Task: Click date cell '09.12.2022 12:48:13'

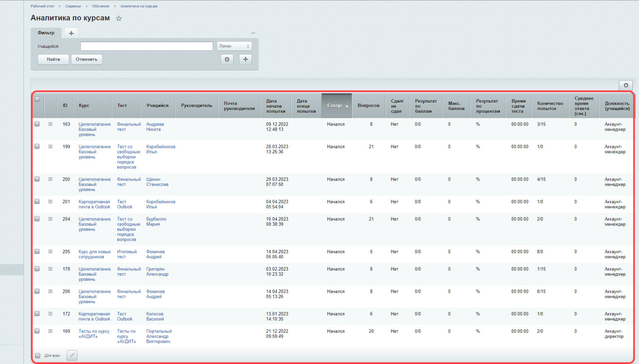Action: pyautogui.click(x=277, y=127)
